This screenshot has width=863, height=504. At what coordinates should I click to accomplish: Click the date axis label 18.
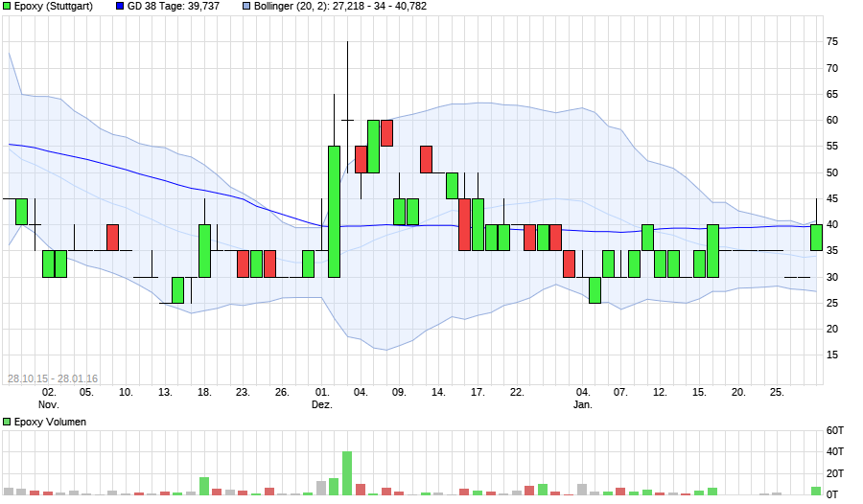[x=204, y=392]
